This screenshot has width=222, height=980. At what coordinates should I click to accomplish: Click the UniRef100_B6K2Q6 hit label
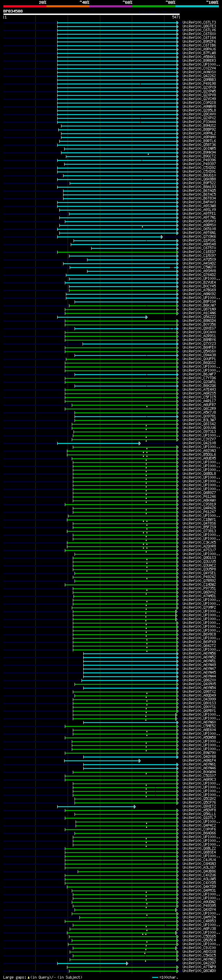(199, 386)
